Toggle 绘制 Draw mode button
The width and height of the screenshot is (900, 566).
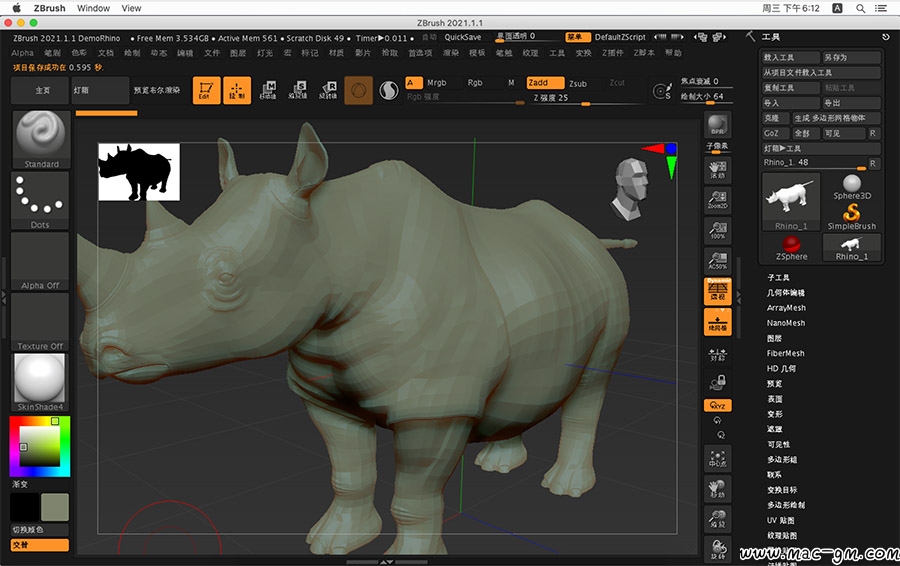237,90
